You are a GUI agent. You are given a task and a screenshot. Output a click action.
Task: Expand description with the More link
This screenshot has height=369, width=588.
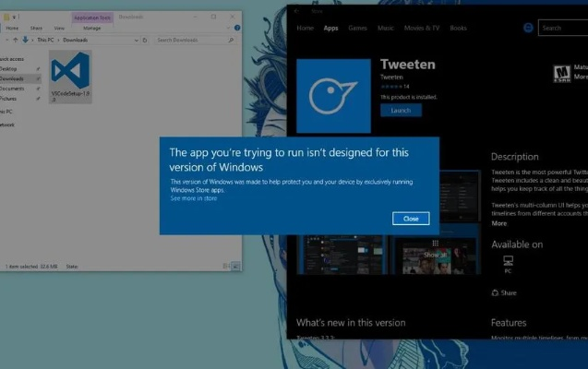click(498, 223)
